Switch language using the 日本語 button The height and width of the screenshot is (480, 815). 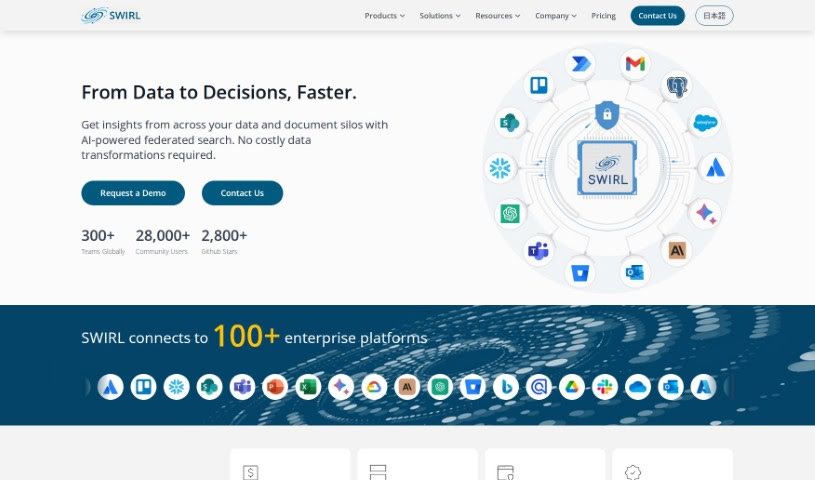click(x=714, y=16)
